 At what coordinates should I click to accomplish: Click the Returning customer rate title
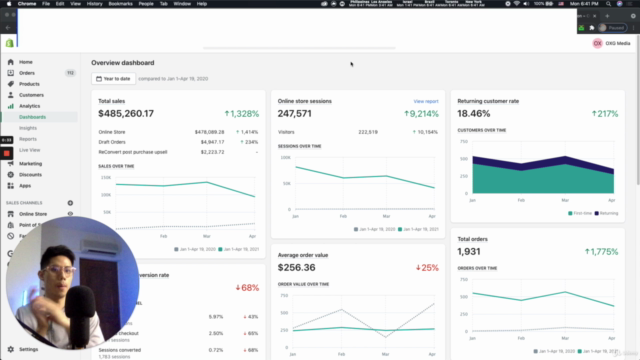[x=488, y=101]
